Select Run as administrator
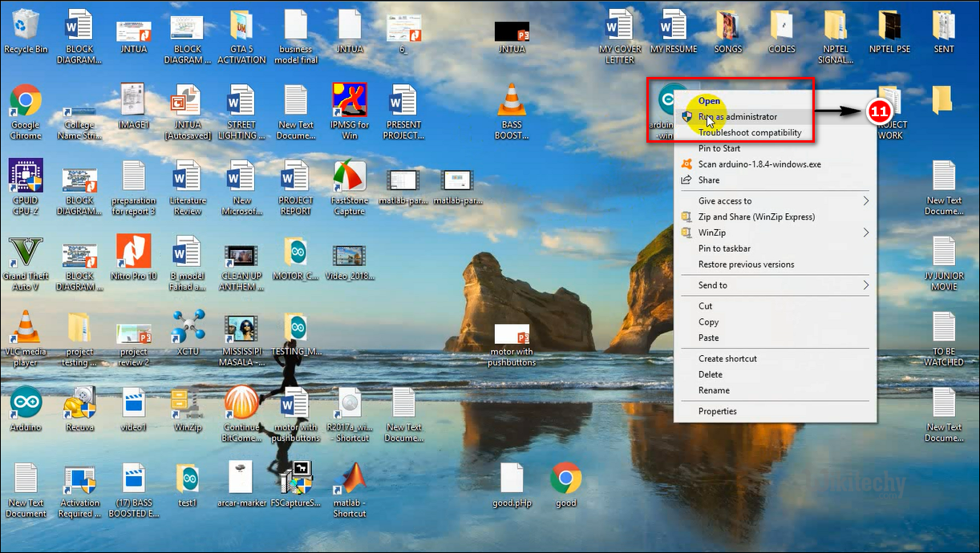Viewport: 980px width, 553px height. [x=741, y=116]
